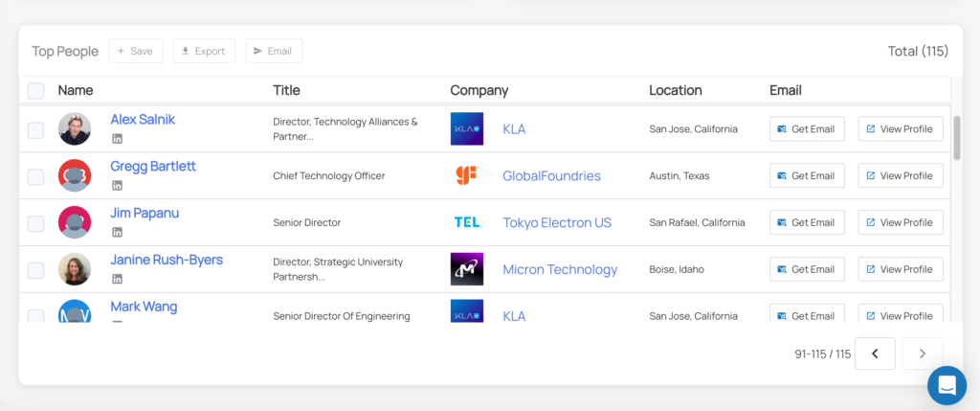This screenshot has width=980, height=411.
Task: Click the Micron Technology logo
Action: coord(466,269)
